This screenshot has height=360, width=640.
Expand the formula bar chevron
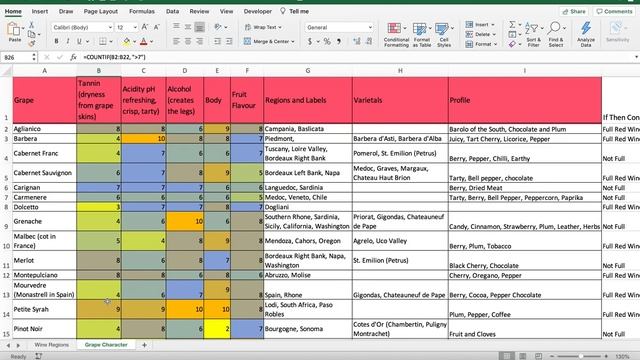636,57
